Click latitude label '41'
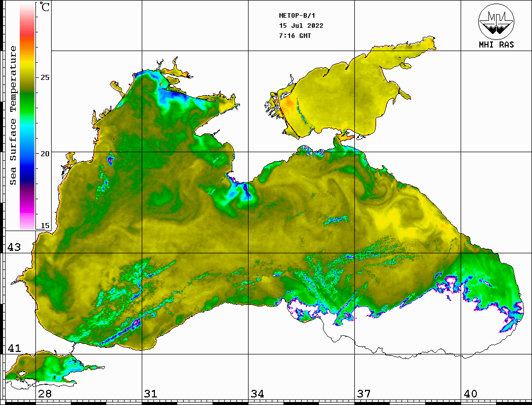The height and width of the screenshot is (405, 532). click(14, 348)
